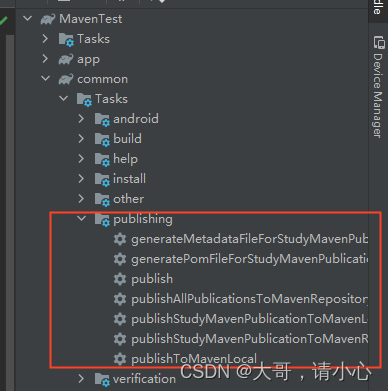Select the verification group label
388x391 pixels.
(144, 379)
